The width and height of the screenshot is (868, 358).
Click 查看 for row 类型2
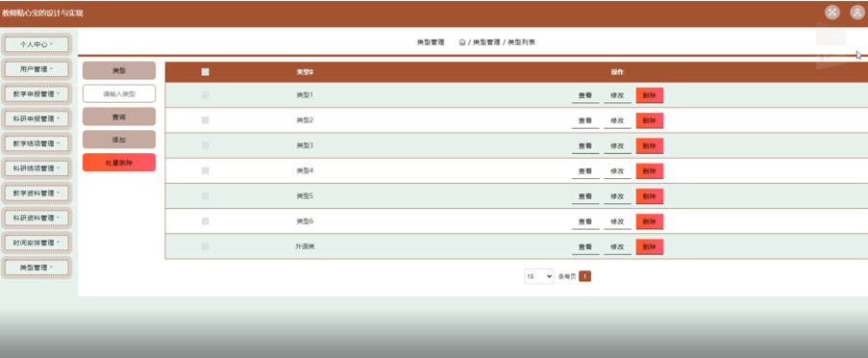pyautogui.click(x=585, y=121)
